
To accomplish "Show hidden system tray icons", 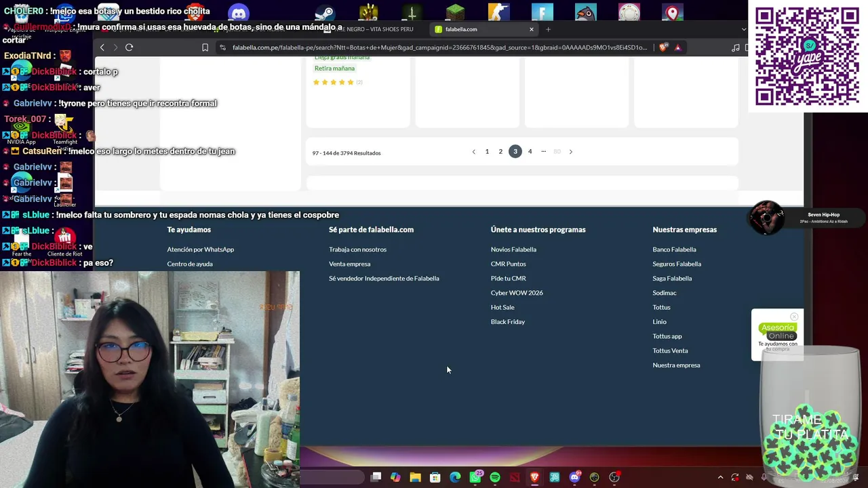I will tap(720, 477).
